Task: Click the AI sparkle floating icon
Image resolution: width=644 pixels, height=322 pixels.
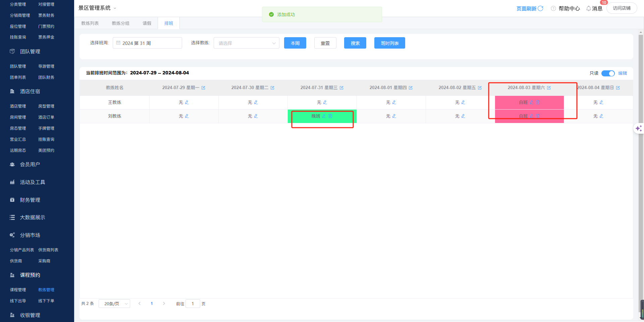Action: [638, 128]
